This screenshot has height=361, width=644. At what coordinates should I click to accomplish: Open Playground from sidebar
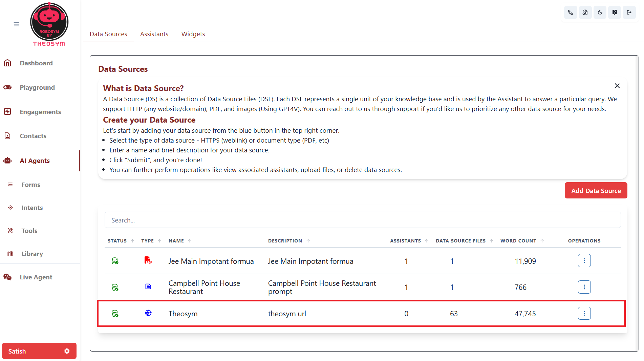(x=37, y=87)
